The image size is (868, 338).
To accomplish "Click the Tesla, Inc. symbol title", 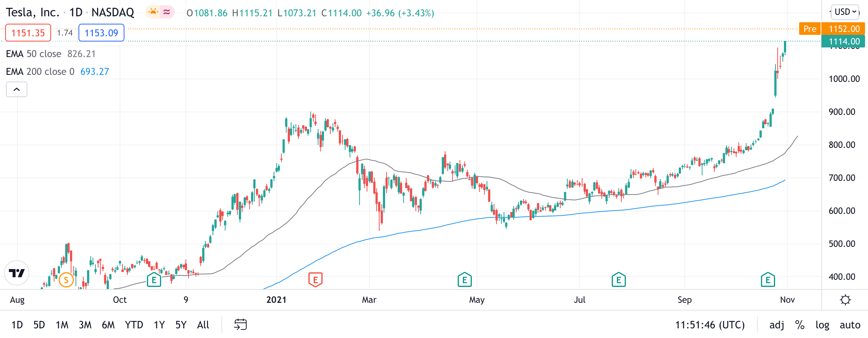I will [x=33, y=12].
